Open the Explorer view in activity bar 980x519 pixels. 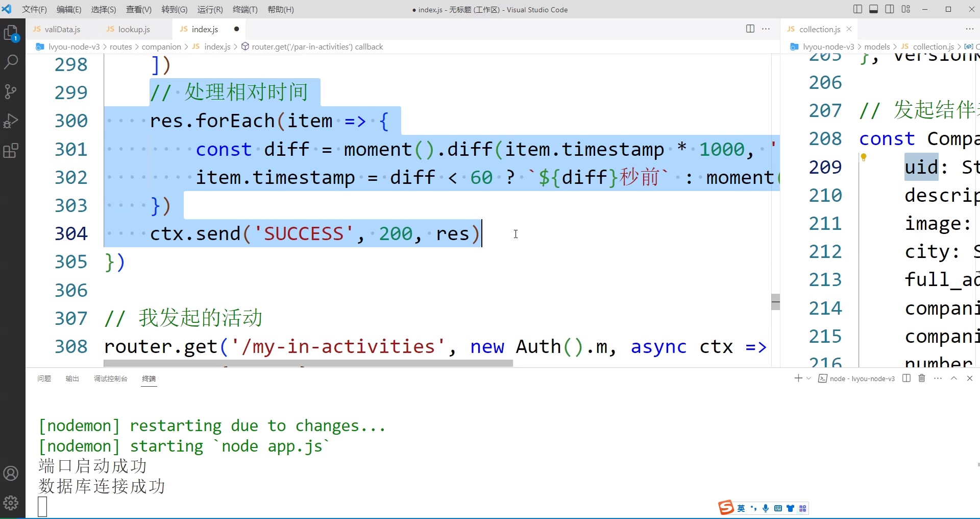[11, 33]
